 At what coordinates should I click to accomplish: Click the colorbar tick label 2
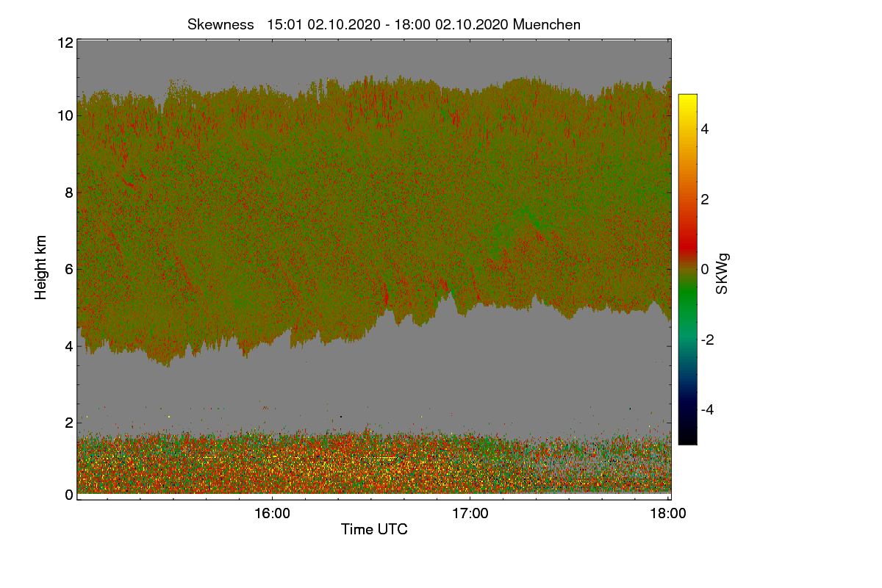(706, 199)
